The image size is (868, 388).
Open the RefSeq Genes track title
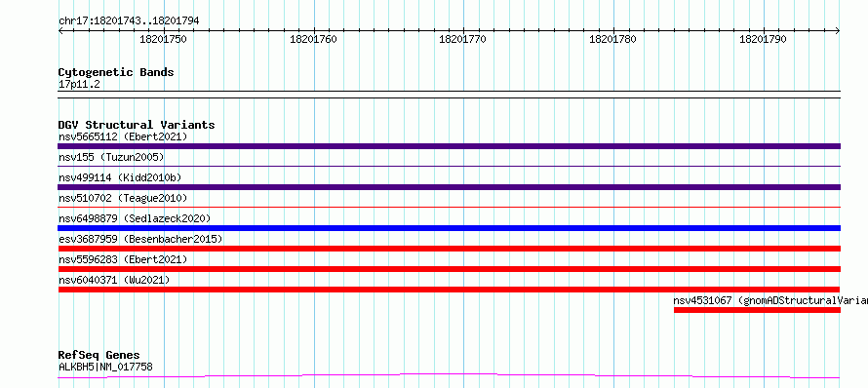coord(99,356)
